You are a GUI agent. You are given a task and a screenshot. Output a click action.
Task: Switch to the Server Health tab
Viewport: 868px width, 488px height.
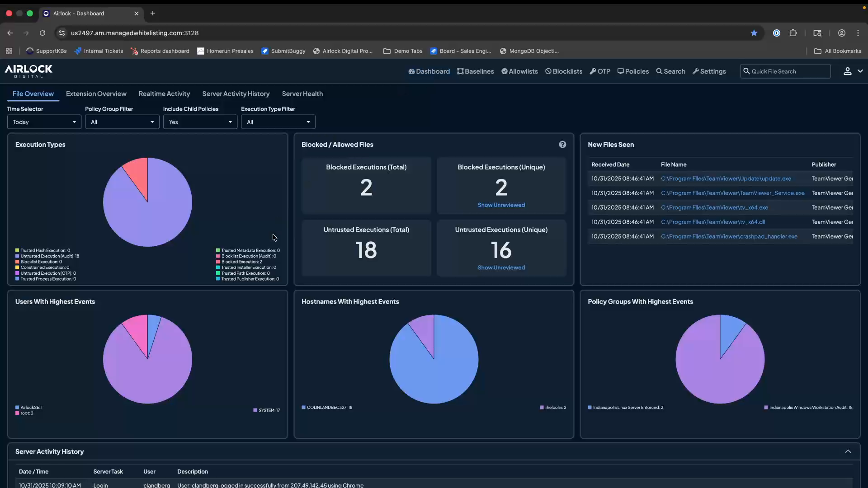(x=302, y=94)
